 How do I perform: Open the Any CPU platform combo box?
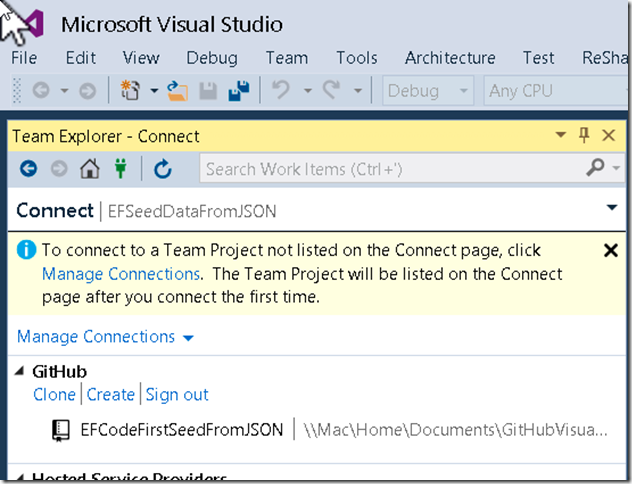[557, 91]
